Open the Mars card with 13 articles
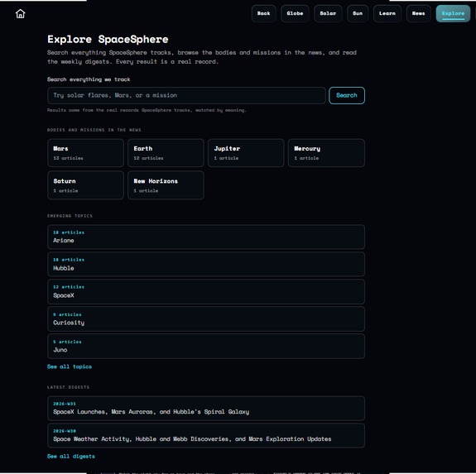 tap(85, 153)
